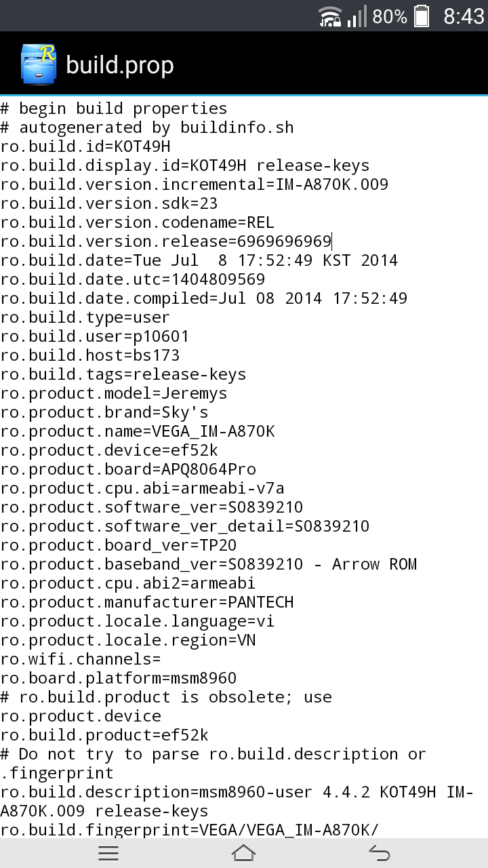Tap the cellular signal strength icon

[x=357, y=16]
